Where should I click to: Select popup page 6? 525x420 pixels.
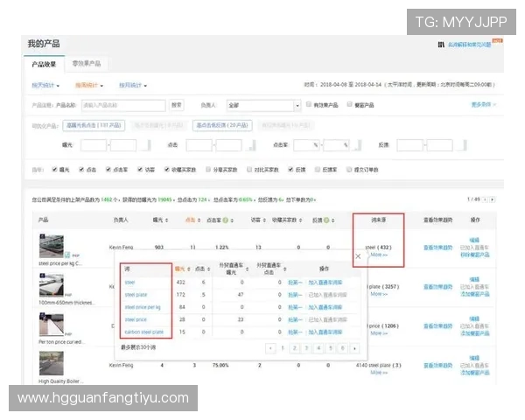tap(342, 348)
